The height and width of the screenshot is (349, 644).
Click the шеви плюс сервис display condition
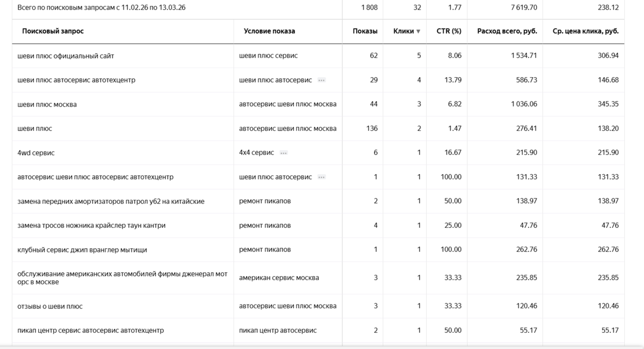[268, 56]
